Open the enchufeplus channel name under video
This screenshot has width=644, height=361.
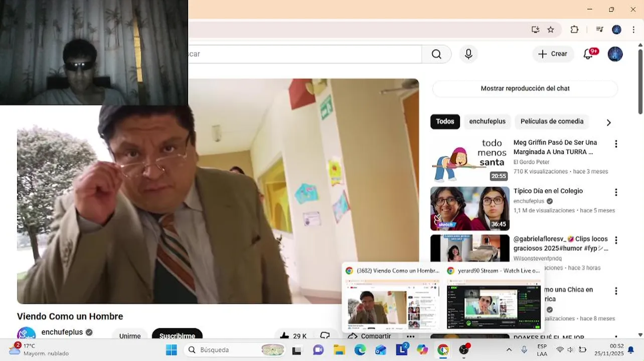click(x=62, y=332)
